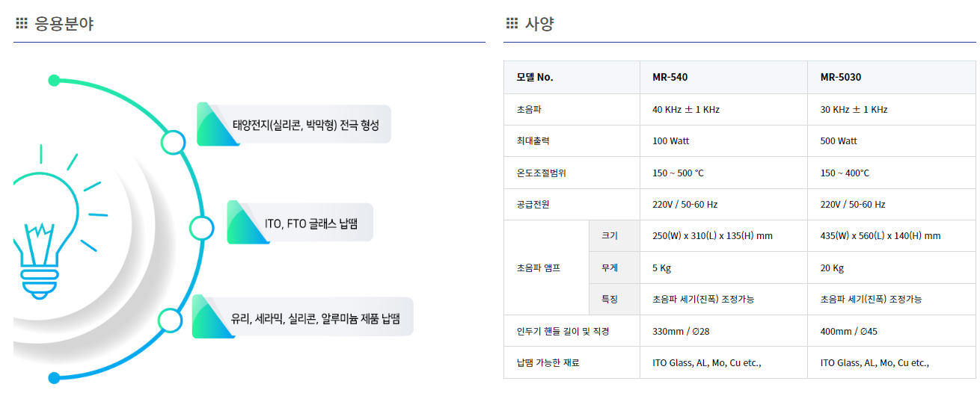Click the gradient corner icon on 유리, 세라믹 label
The width and height of the screenshot is (980, 396).
tap(208, 315)
